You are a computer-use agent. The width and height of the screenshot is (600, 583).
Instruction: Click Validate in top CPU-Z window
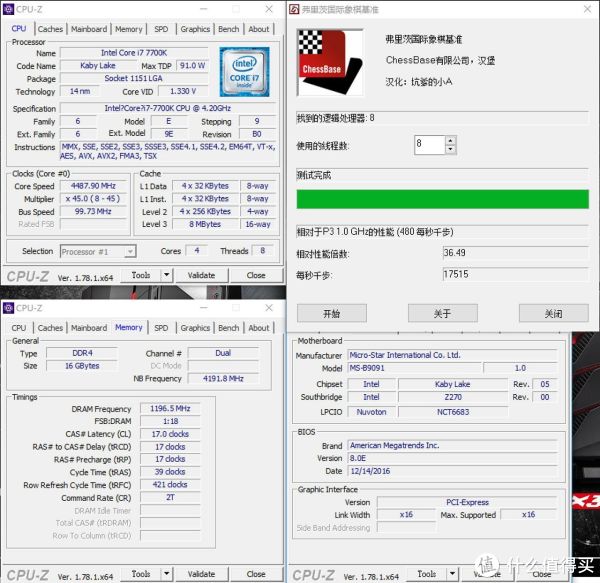click(x=201, y=275)
